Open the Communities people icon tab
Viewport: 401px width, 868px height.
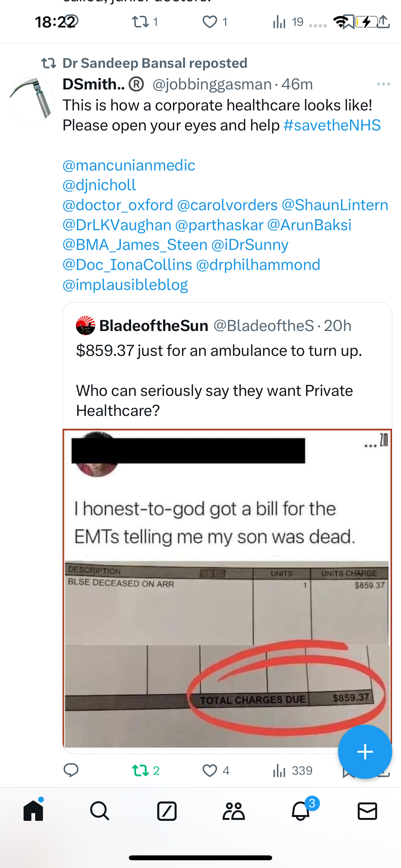(233, 811)
